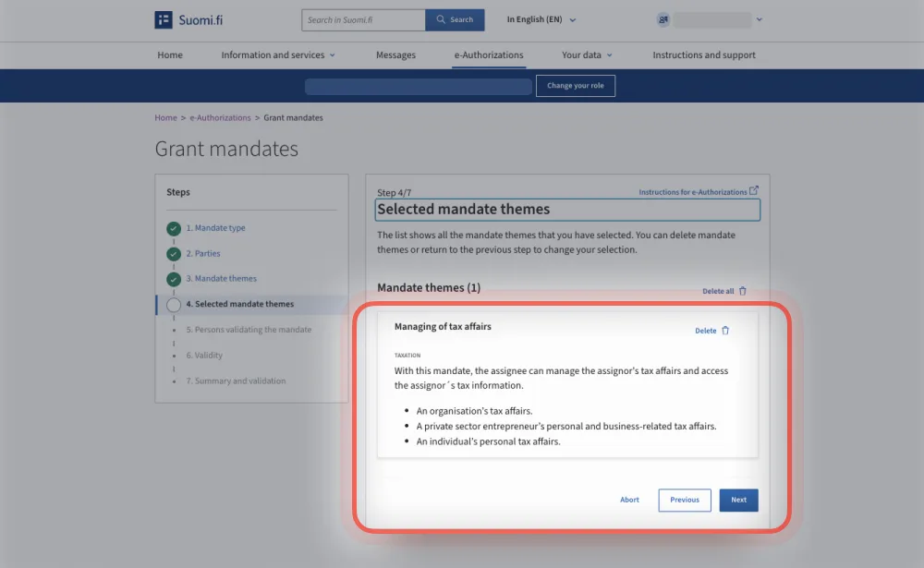Expand the user account dropdown arrow

tap(759, 19)
